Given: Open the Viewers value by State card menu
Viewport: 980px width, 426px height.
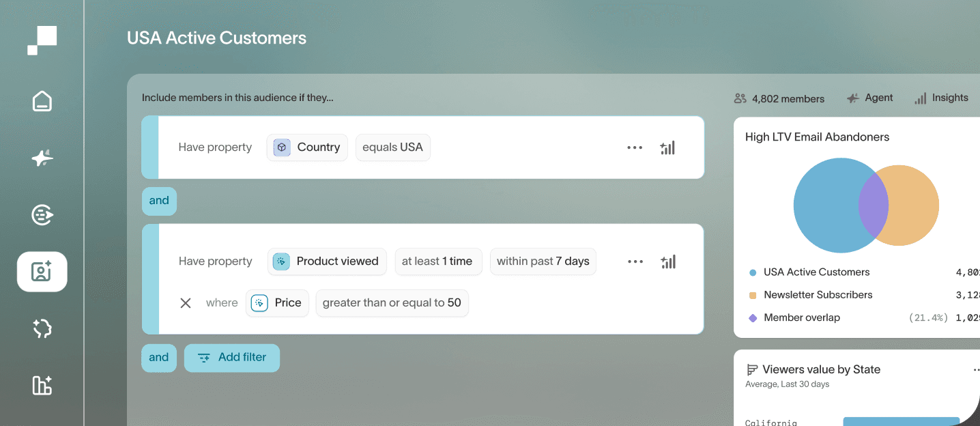Looking at the screenshot, I should (977, 369).
